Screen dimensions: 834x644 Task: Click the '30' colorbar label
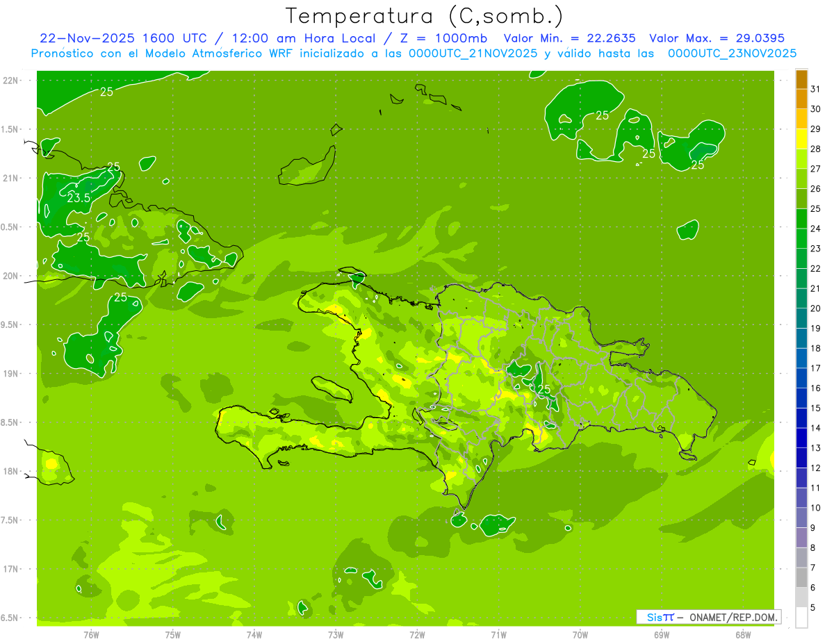pyautogui.click(x=816, y=109)
